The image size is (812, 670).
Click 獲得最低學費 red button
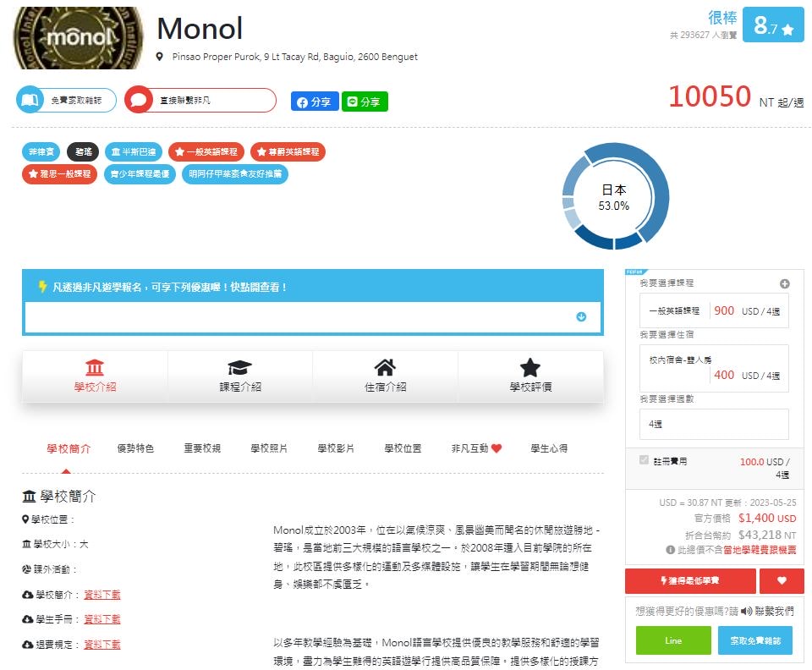[x=689, y=581]
